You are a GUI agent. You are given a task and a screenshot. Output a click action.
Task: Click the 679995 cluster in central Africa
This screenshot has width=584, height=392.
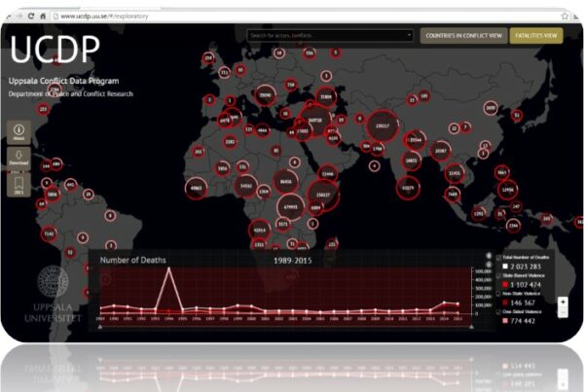coord(291,207)
